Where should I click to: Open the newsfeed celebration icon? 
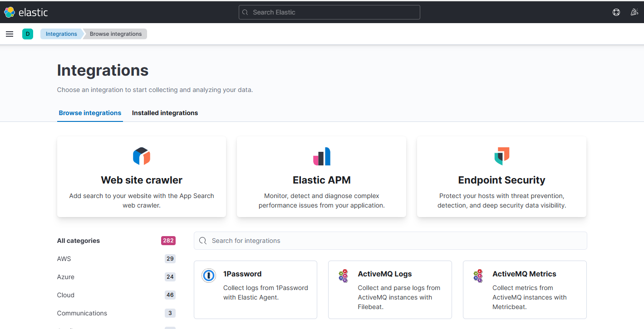(x=634, y=12)
